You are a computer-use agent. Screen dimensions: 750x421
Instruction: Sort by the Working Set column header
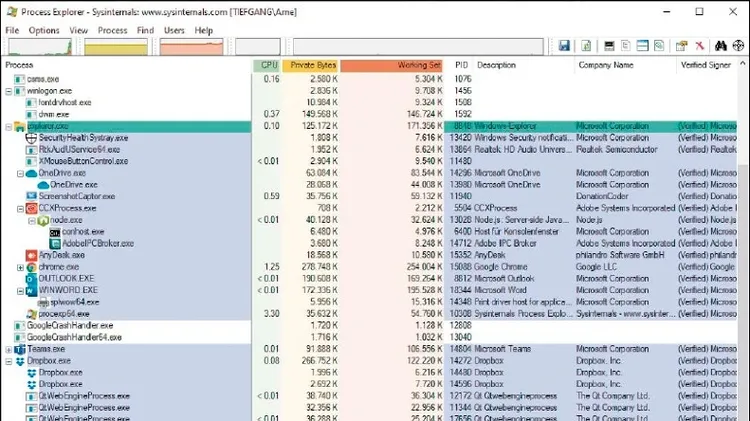[391, 65]
